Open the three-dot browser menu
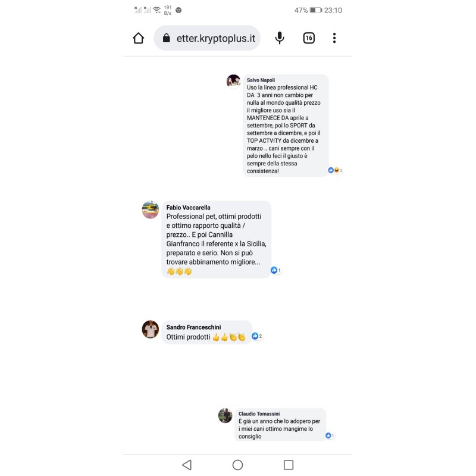476x476 pixels. point(334,38)
